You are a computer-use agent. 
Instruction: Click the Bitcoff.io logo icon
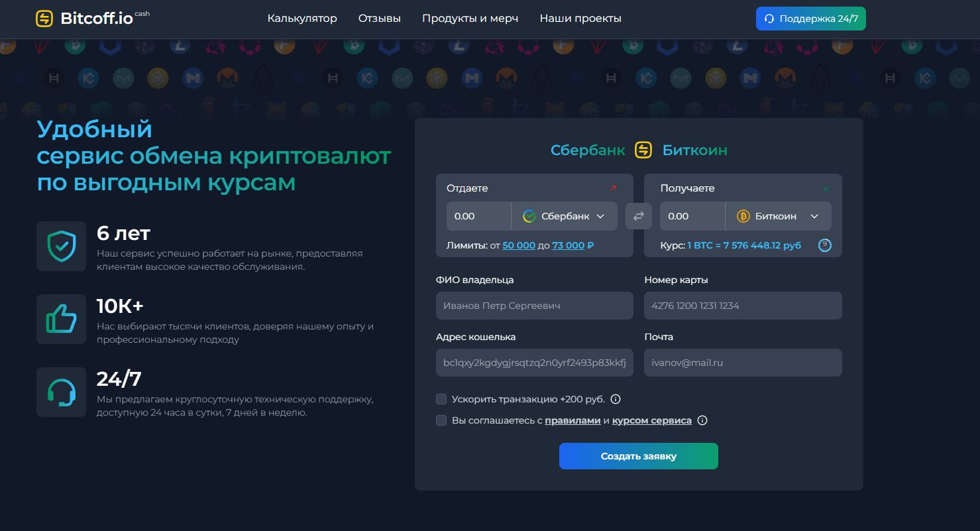[44, 19]
